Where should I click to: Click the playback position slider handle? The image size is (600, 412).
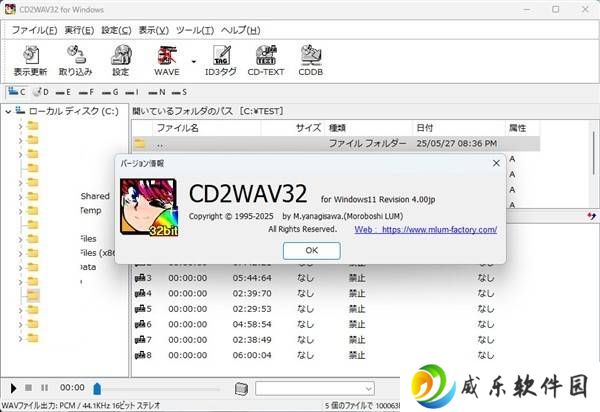(97, 389)
